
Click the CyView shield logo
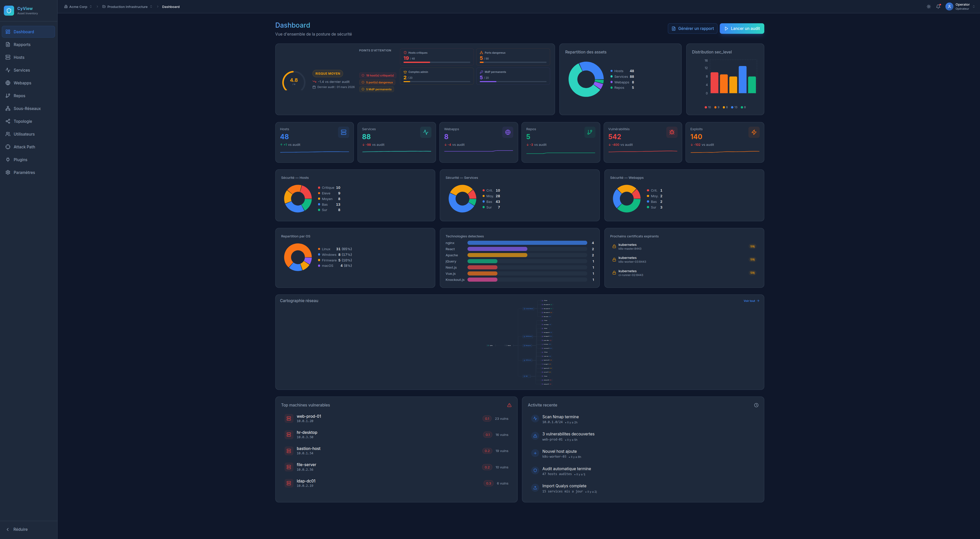pos(9,11)
